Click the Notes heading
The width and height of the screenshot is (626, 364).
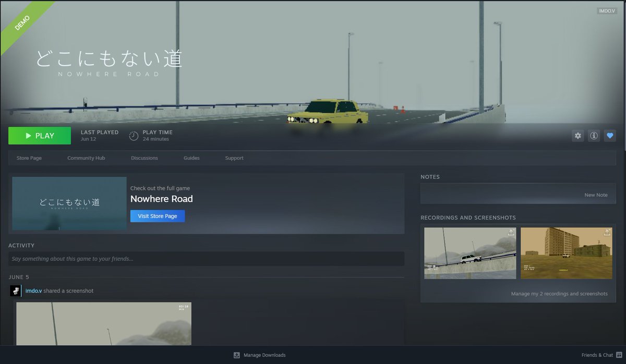(430, 177)
